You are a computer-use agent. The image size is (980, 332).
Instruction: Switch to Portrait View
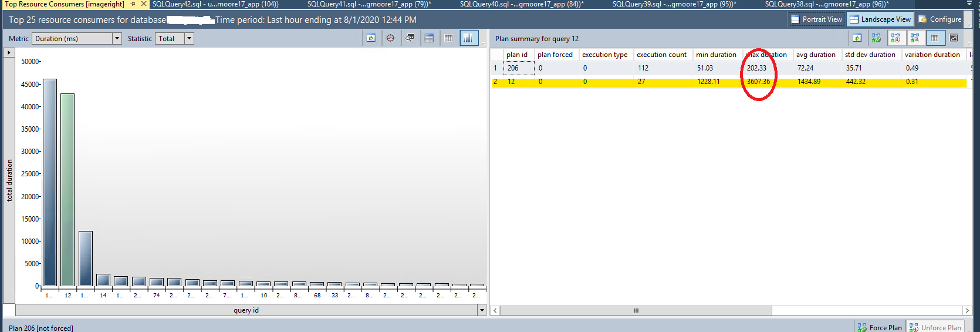(x=816, y=19)
